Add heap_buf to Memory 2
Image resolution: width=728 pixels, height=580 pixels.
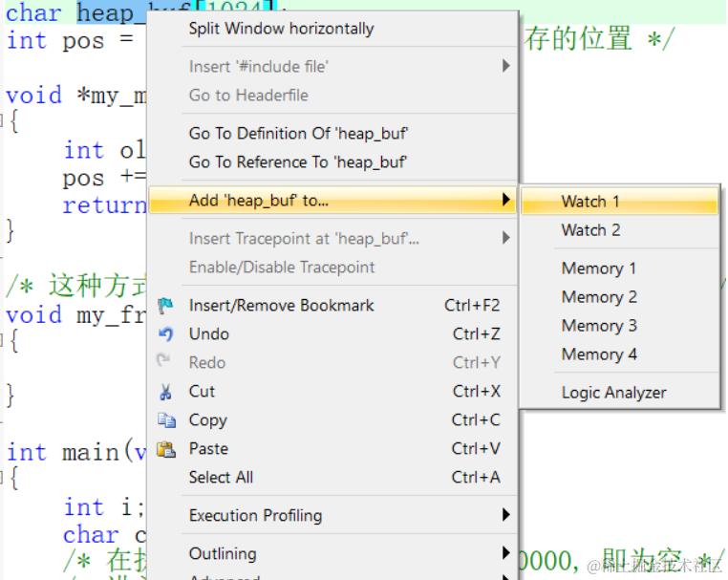[x=620, y=297]
